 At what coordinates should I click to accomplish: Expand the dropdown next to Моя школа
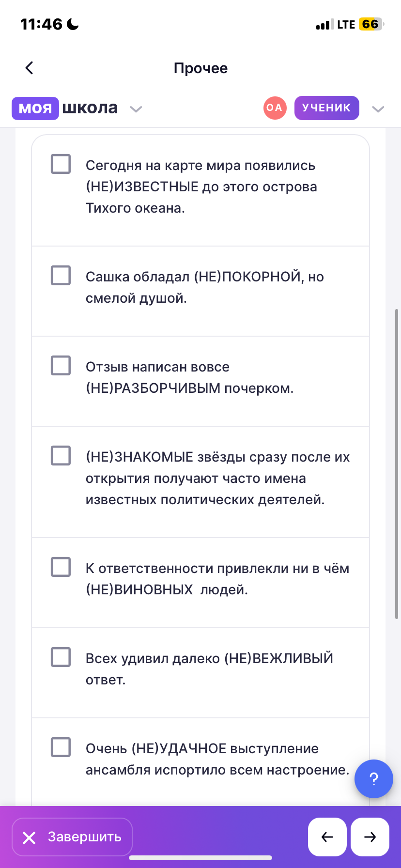coord(136,109)
